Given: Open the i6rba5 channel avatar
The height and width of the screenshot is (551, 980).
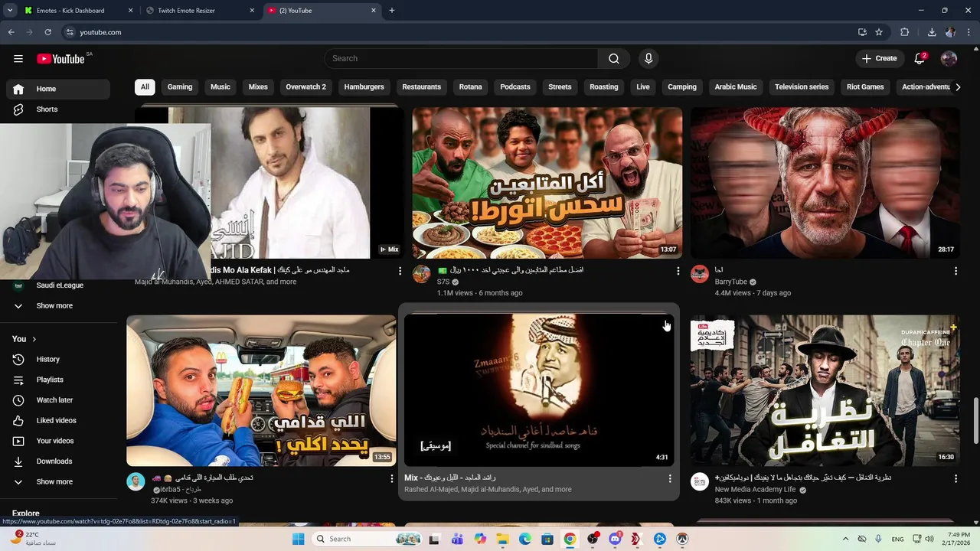Looking at the screenshot, I should (x=136, y=481).
